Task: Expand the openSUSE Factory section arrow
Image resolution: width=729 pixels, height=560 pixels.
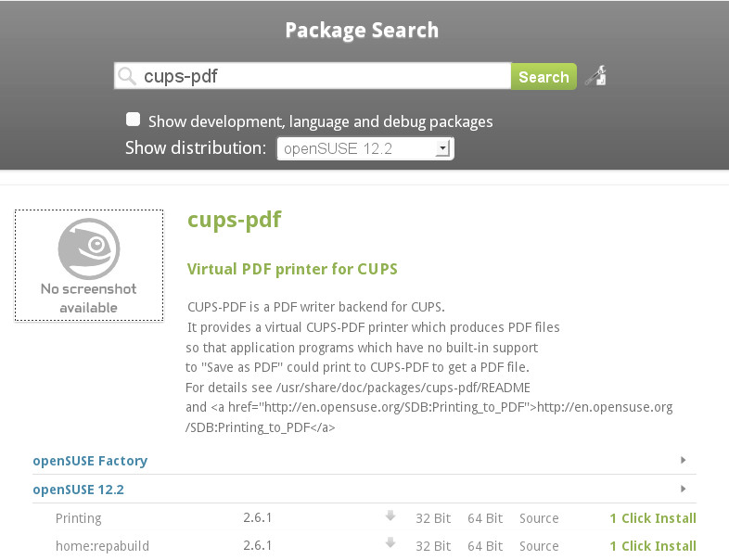Action: click(x=683, y=460)
